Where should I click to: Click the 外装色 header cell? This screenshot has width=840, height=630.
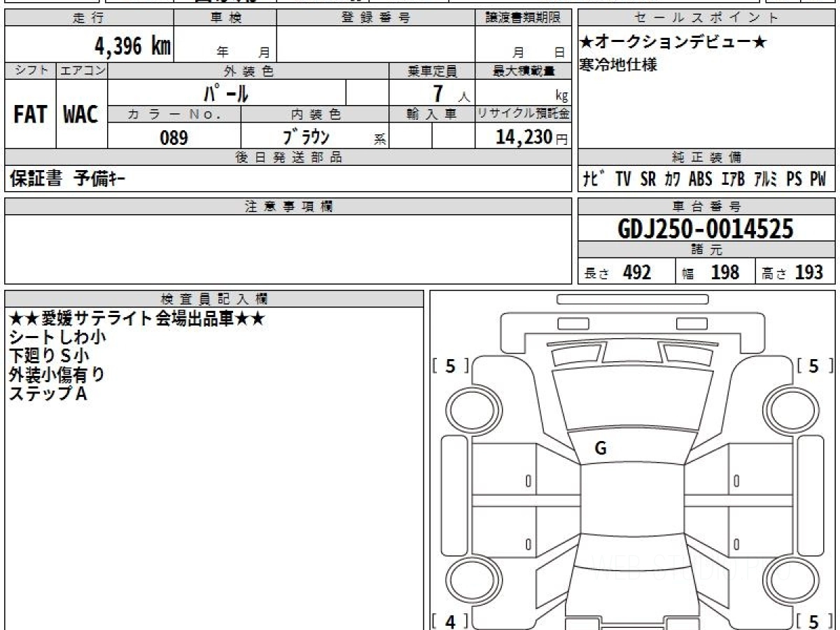point(248,71)
